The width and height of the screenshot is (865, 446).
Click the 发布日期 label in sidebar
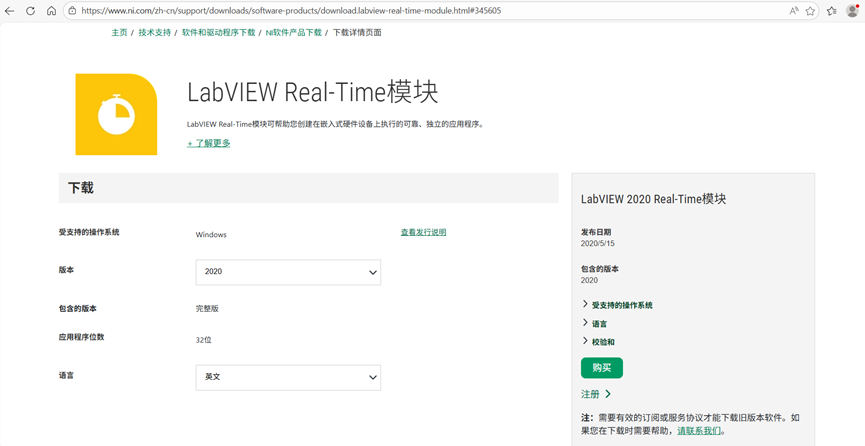596,232
